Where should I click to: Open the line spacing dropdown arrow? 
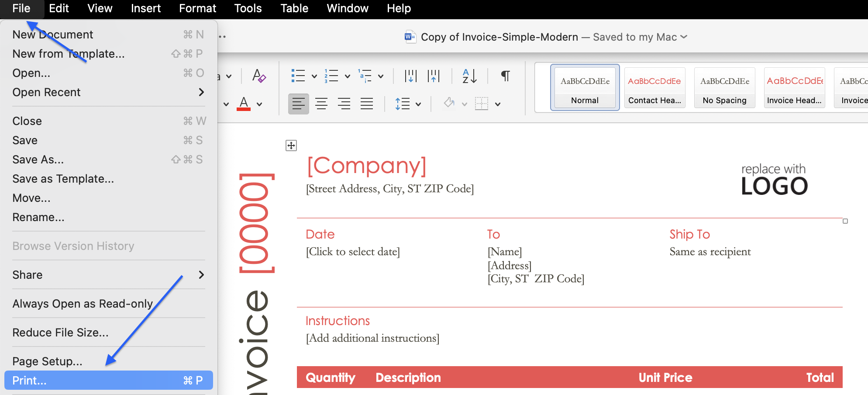(x=418, y=104)
